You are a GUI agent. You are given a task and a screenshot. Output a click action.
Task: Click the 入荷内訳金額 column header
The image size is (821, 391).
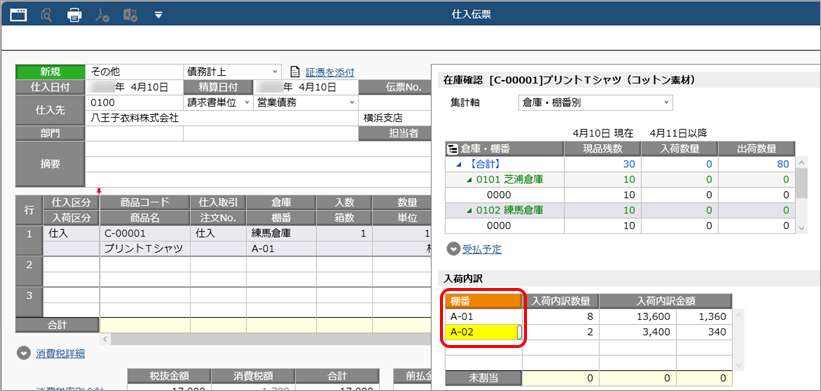666,300
